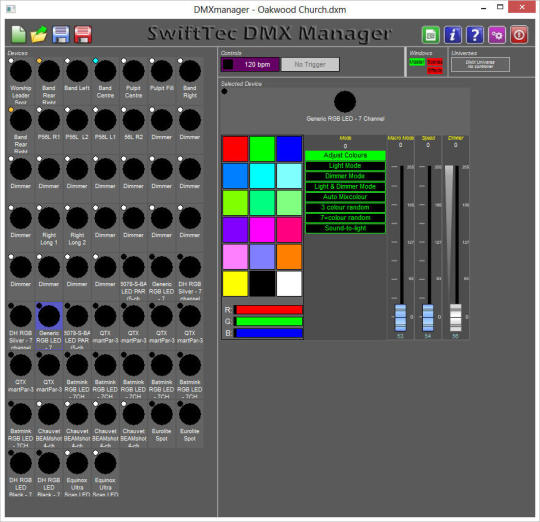The image size is (540, 522).
Task: Select the 56L R2 device
Action: click(134, 130)
